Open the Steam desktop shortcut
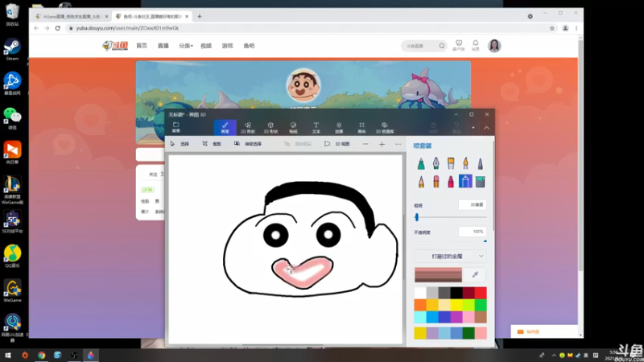Viewport: 644px width, 362px height. click(12, 49)
